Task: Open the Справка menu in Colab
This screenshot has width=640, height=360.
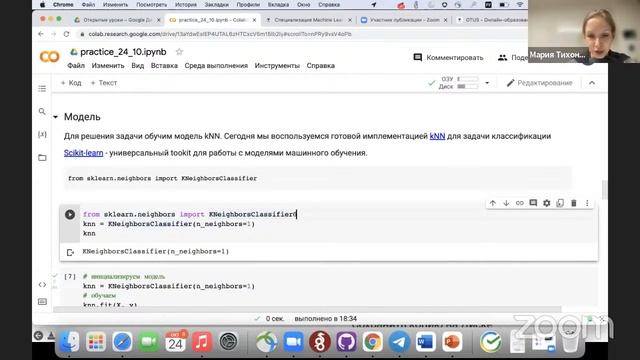Action: [321, 66]
